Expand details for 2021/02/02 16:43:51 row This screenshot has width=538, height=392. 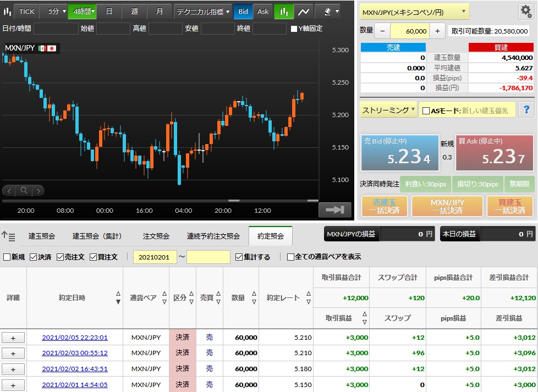point(13,369)
